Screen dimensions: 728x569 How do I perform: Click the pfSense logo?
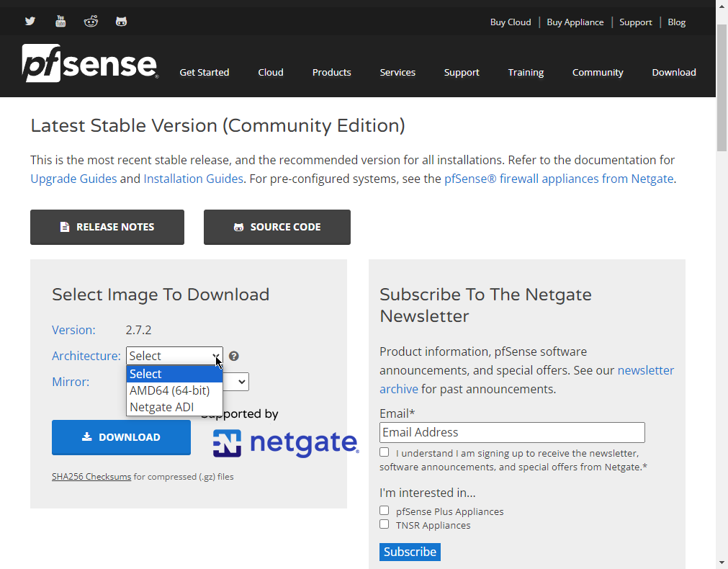[90, 63]
